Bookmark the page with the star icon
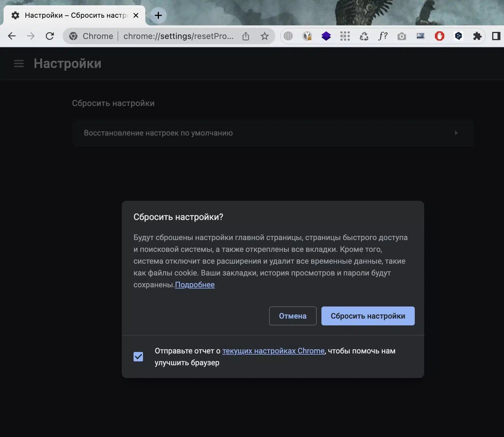The width and height of the screenshot is (504, 437). 264,36
